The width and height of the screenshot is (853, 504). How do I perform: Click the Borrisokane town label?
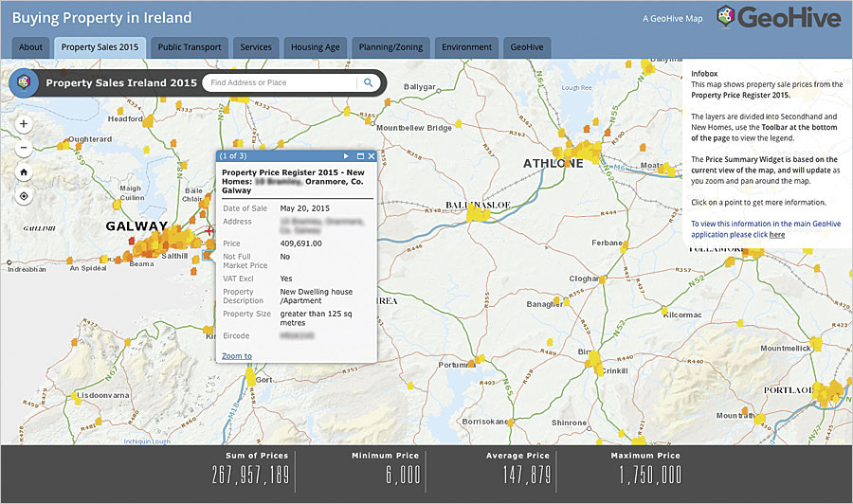(x=484, y=422)
